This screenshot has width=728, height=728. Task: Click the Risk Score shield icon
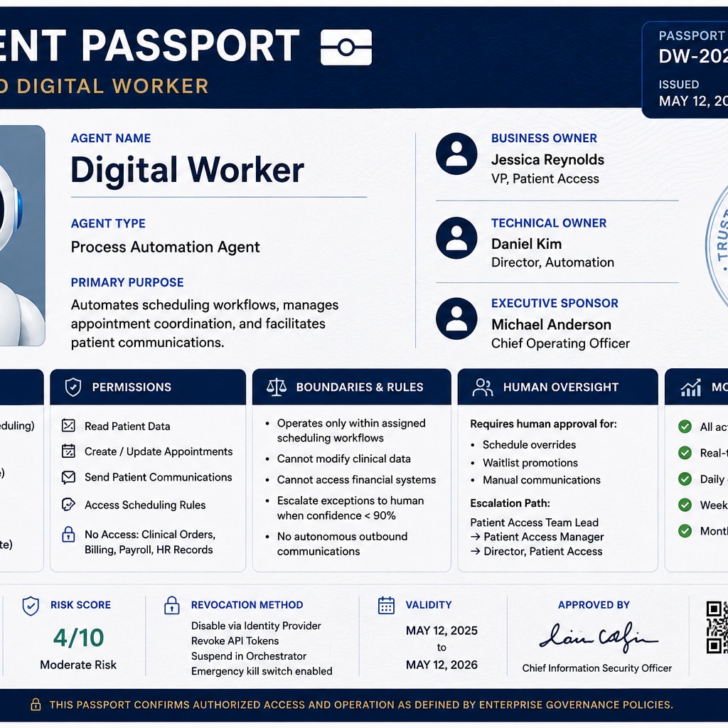(x=31, y=606)
